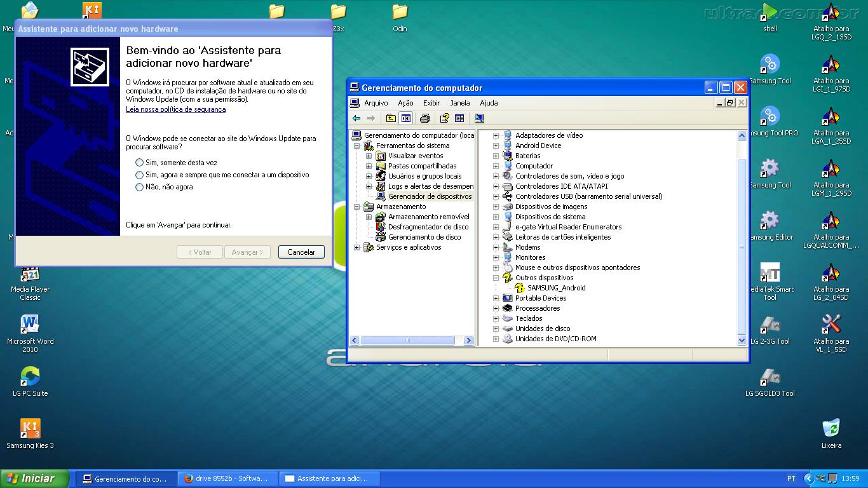Select the 'Sim, somente desta vez' radio option
This screenshot has width=868, height=488.
click(139, 163)
